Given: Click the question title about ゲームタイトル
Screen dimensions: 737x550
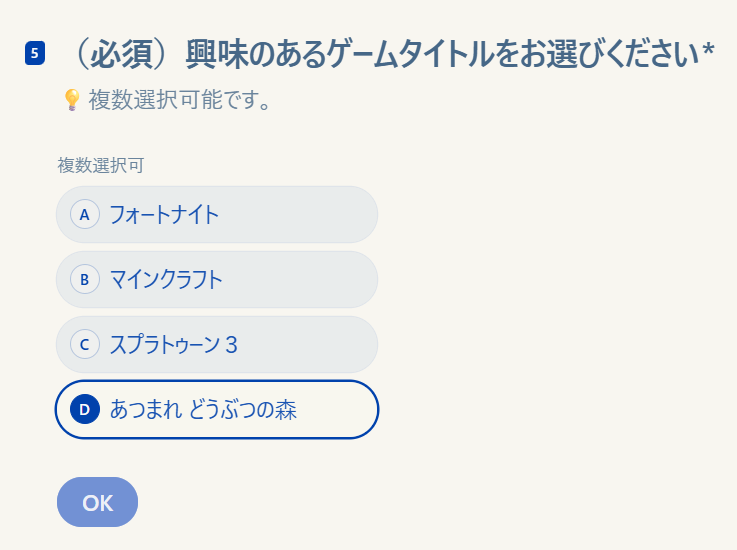Looking at the screenshot, I should pos(440,54).
